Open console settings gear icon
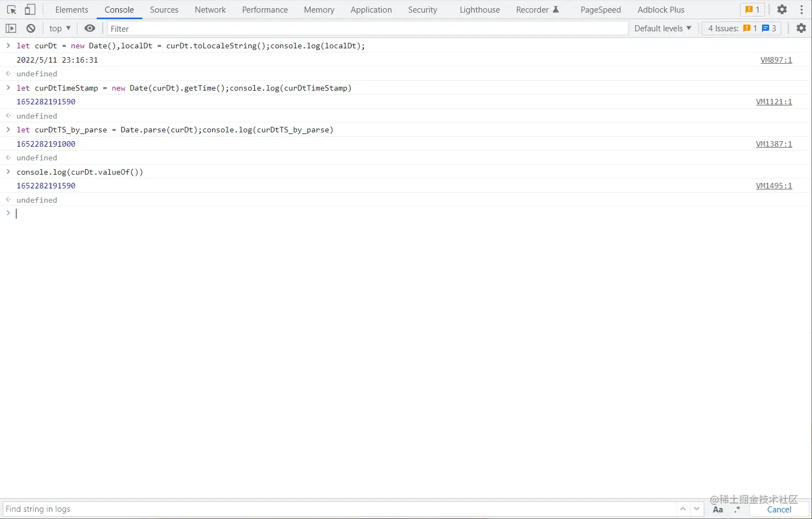 [801, 29]
